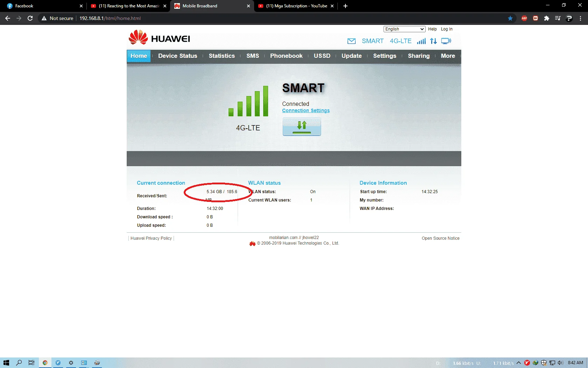Go forward to the next page

click(19, 18)
